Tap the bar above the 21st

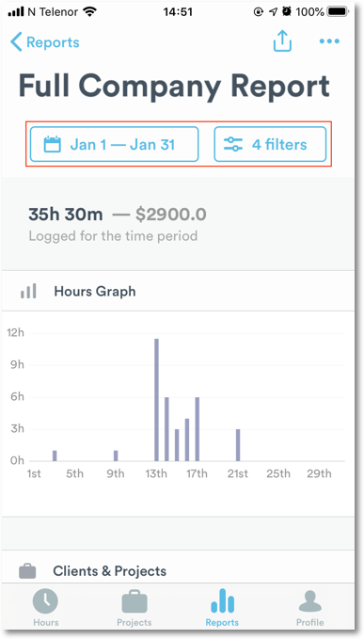pyautogui.click(x=238, y=445)
